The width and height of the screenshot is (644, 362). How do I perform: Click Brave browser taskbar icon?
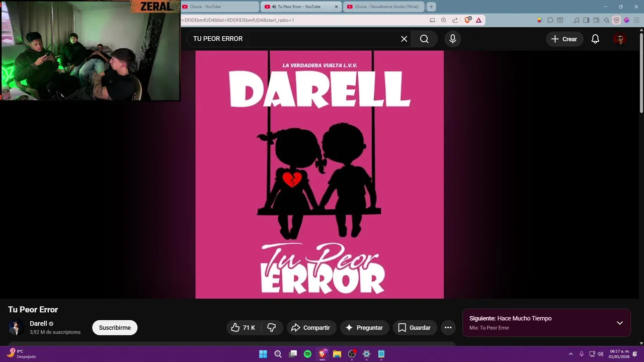(322, 354)
